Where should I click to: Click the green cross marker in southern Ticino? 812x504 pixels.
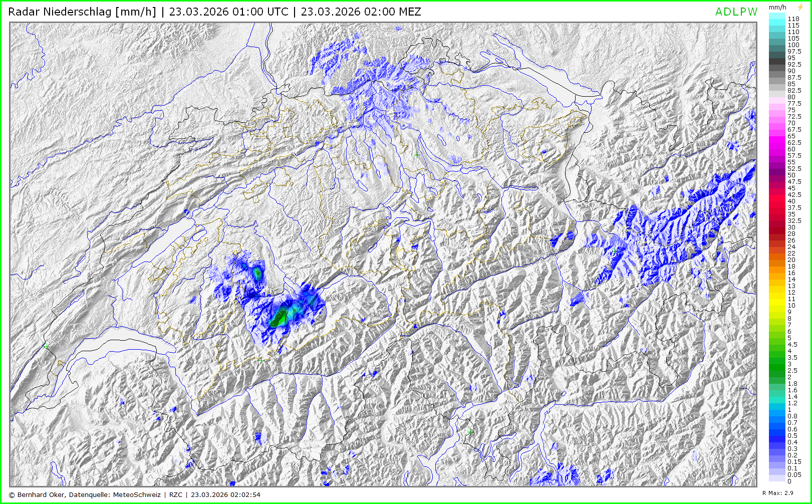pyautogui.click(x=470, y=431)
